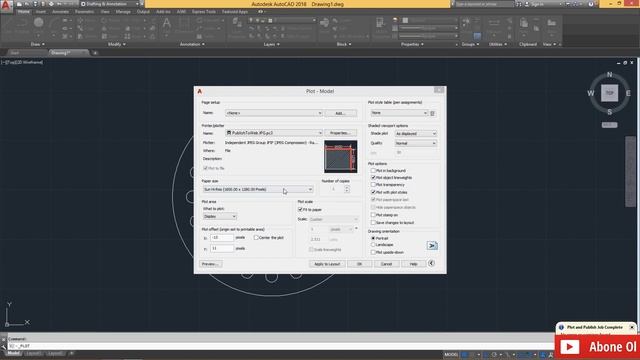Click the Group icon in the Groups panel
Image resolution: width=640 pixels, height=360 pixels.
(466, 22)
